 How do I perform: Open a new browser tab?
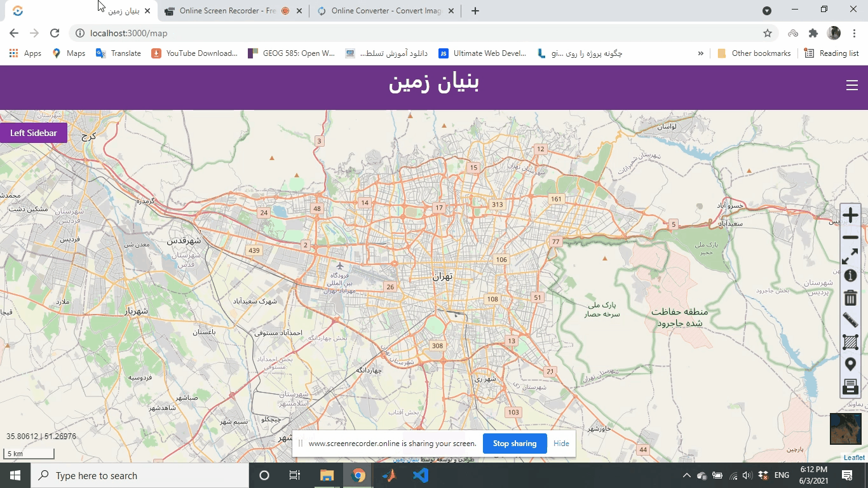pos(475,11)
